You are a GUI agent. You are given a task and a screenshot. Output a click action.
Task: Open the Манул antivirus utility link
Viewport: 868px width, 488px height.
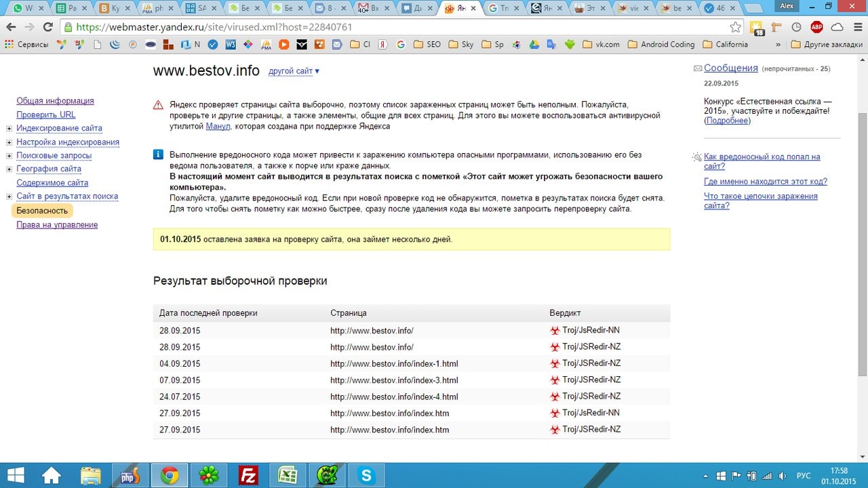(x=218, y=126)
